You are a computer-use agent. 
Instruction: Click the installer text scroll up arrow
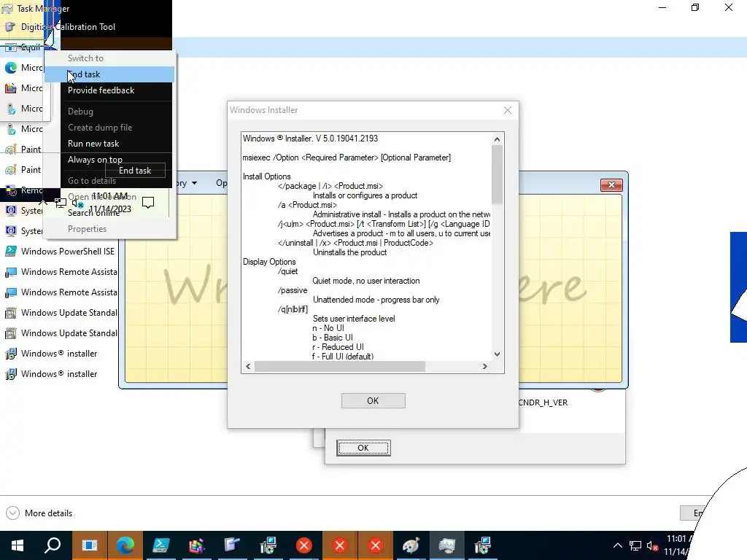(497, 139)
